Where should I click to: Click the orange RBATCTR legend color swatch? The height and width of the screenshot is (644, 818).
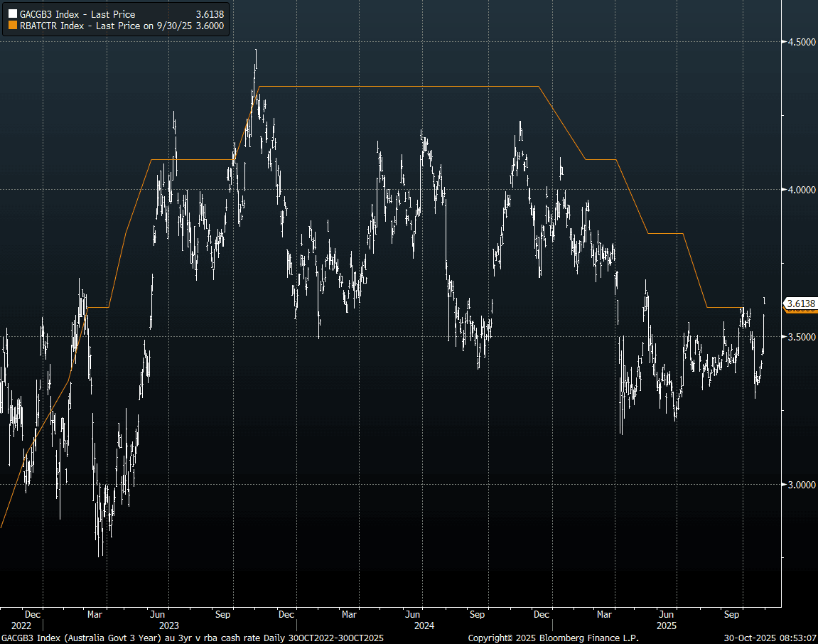pyautogui.click(x=12, y=25)
